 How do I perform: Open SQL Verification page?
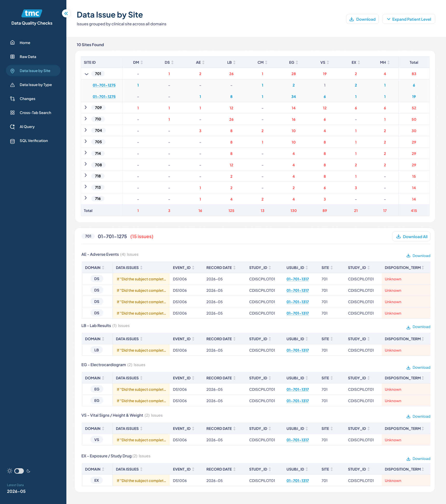click(34, 141)
